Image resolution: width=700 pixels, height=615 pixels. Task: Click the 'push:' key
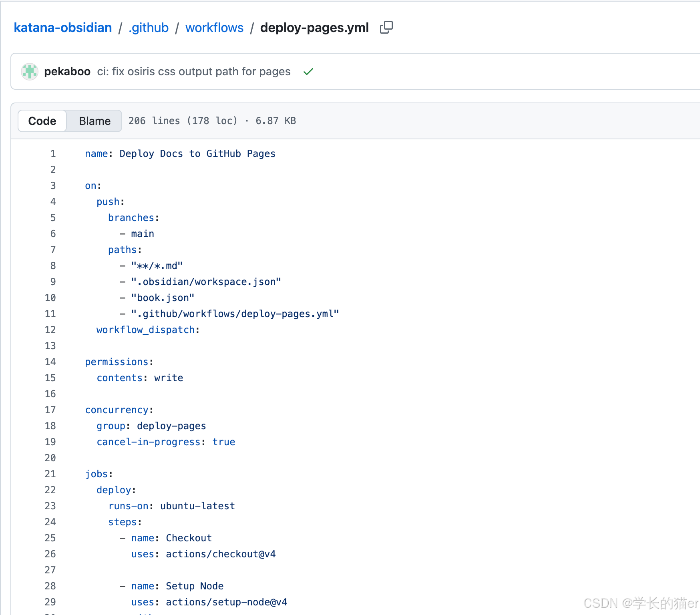click(x=111, y=202)
